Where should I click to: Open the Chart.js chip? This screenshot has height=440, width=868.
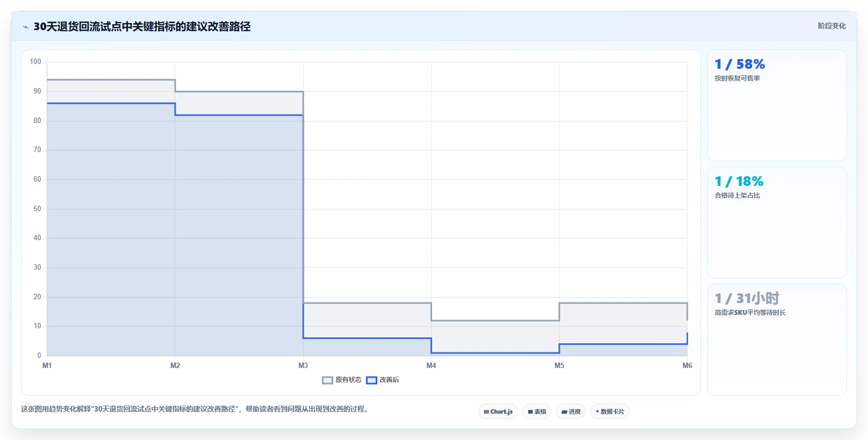(x=498, y=412)
